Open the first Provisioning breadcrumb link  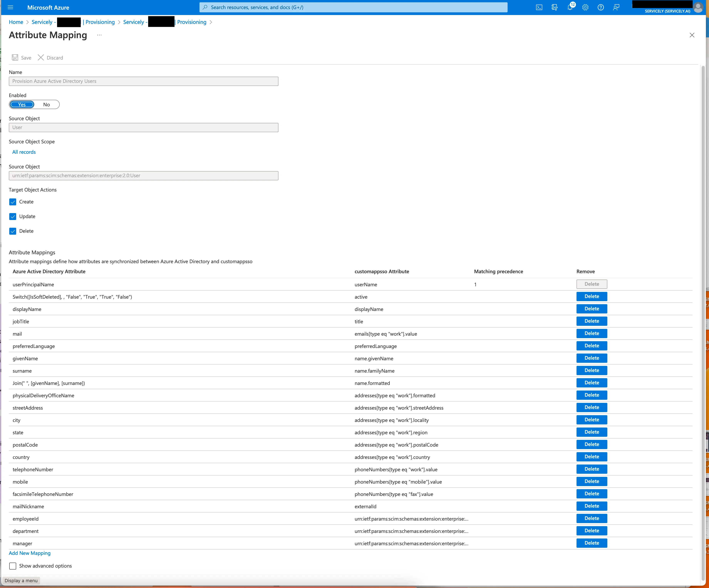pos(100,22)
